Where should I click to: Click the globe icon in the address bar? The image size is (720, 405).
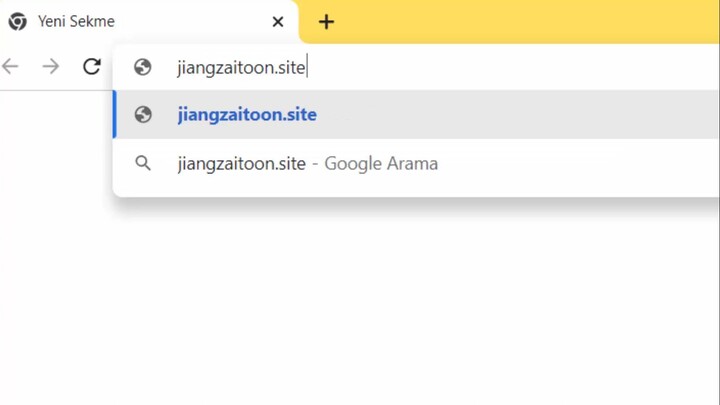[143, 67]
